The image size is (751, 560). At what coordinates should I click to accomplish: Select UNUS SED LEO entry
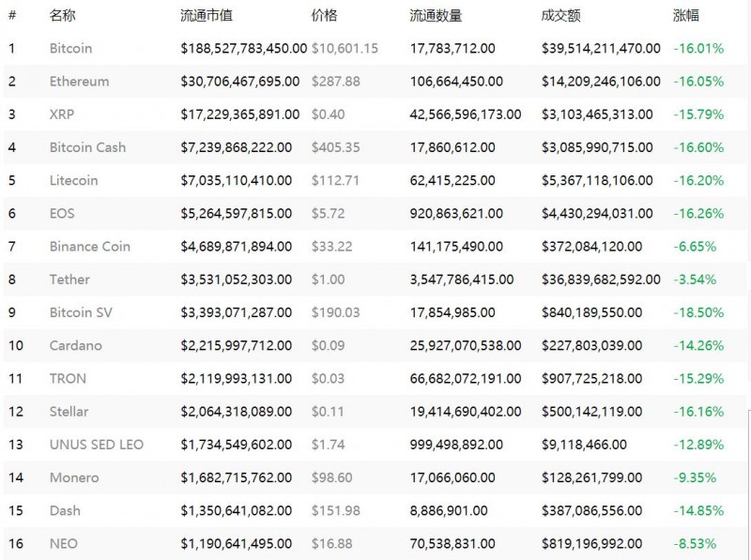96,445
